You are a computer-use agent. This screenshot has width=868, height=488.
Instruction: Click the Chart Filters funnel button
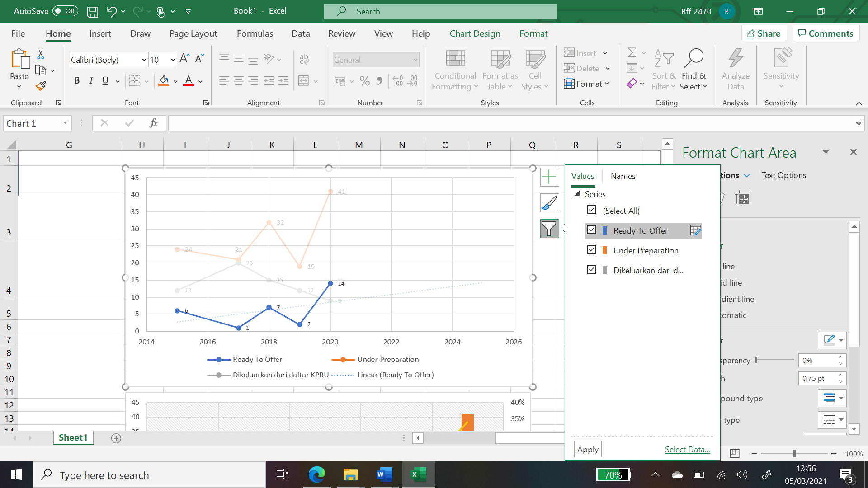point(549,229)
